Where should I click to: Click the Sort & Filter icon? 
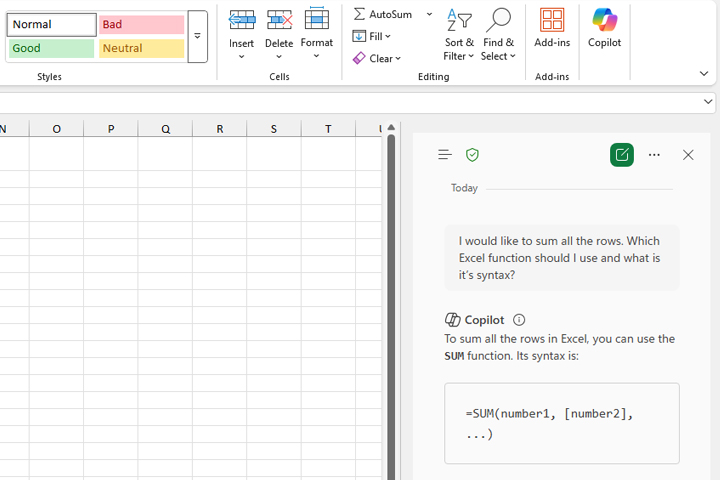pyautogui.click(x=459, y=21)
